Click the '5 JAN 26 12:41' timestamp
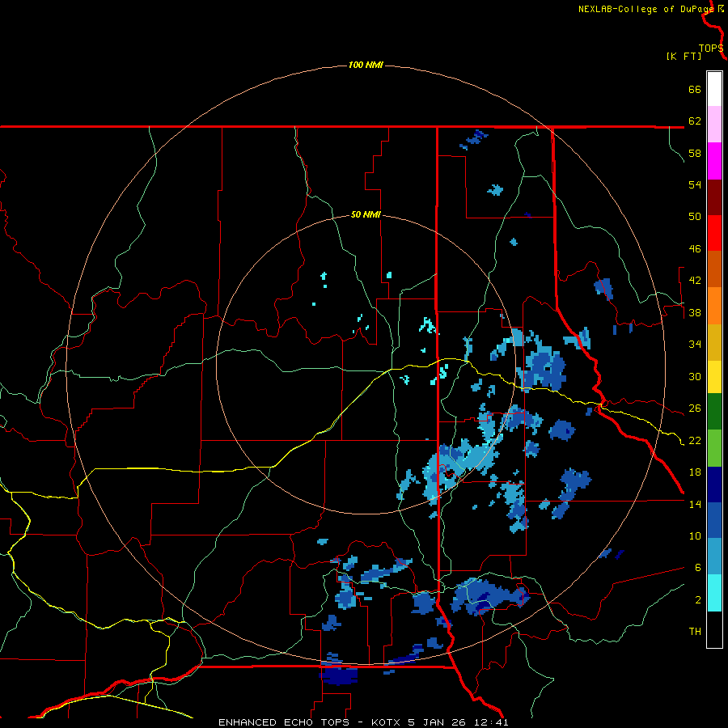The height and width of the screenshot is (728, 728). tap(458, 722)
